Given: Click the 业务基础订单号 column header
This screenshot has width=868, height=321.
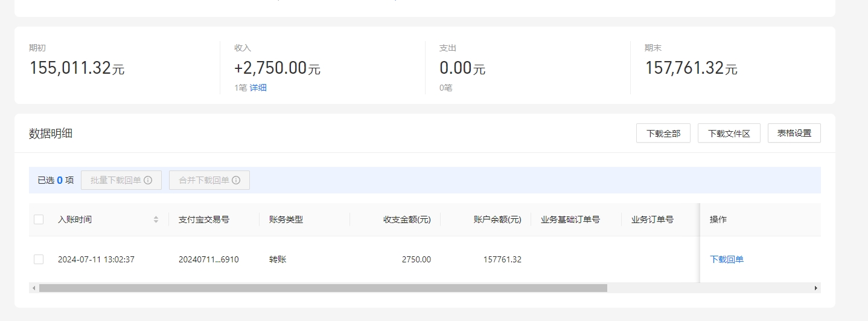Looking at the screenshot, I should pos(570,219).
